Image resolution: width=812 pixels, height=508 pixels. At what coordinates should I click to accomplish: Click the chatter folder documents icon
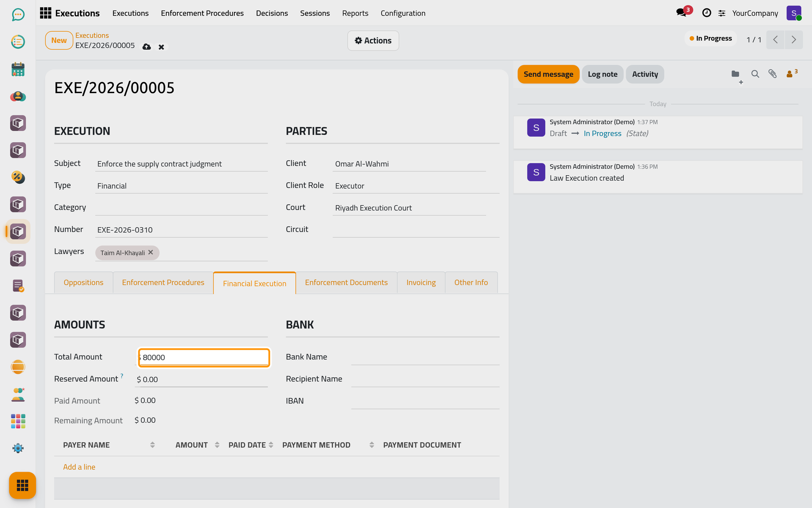[735, 74]
